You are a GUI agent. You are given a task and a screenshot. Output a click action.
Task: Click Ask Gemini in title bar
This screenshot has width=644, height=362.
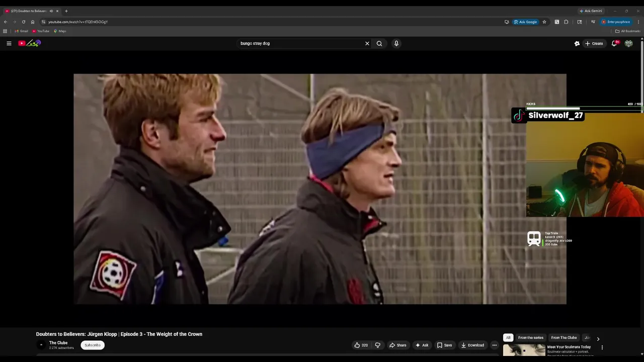pos(591,11)
